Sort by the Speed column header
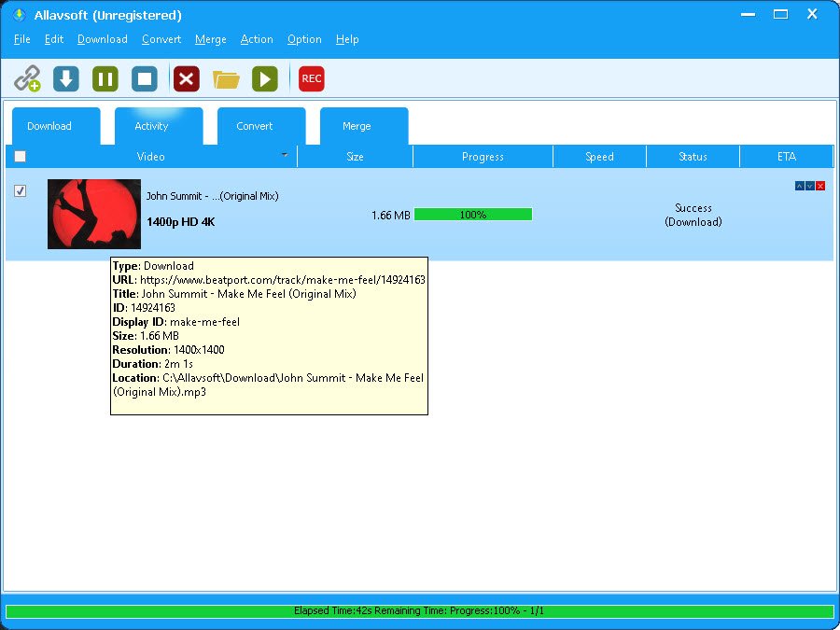The width and height of the screenshot is (840, 630). (x=599, y=157)
